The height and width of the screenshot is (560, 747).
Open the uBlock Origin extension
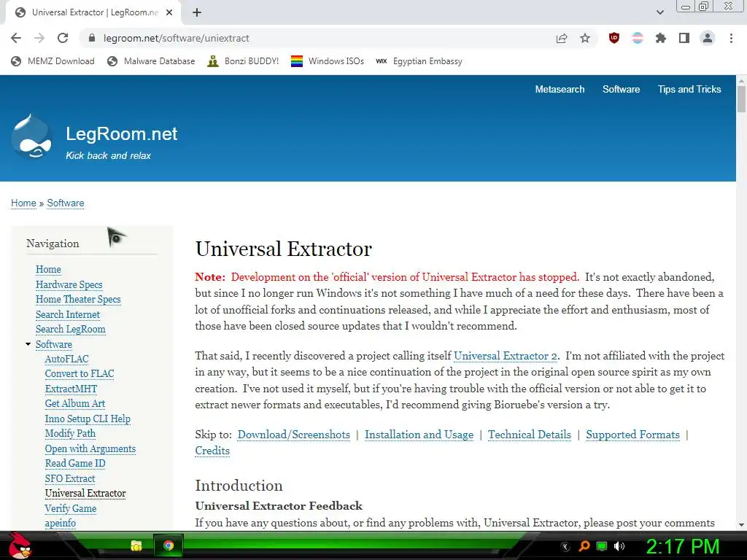pos(614,38)
